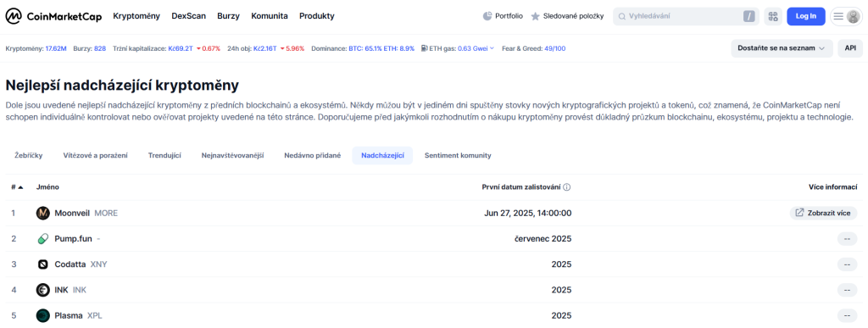
Task: Expand the ETH gas Gwei dropdown
Action: pyautogui.click(x=492, y=48)
